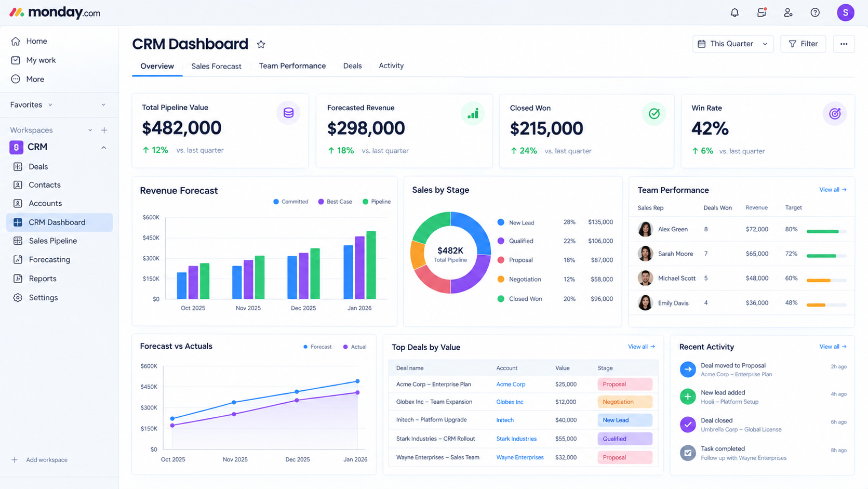
Task: Click the Reports icon in sidebar
Action: coord(18,279)
